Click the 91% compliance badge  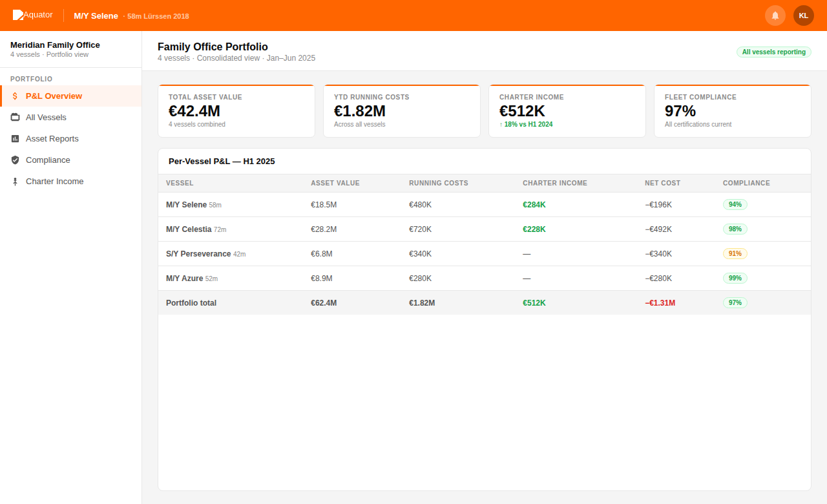coord(735,254)
